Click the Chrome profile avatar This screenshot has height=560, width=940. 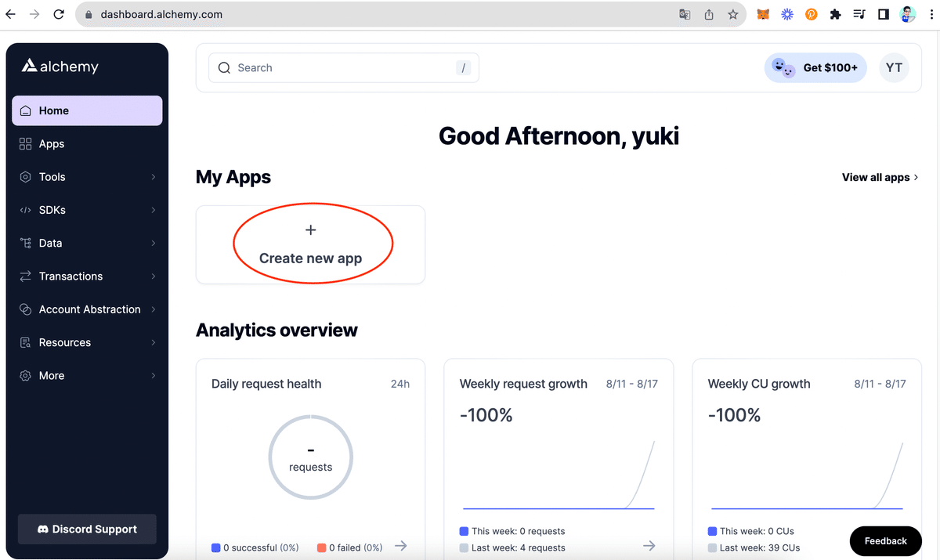pyautogui.click(x=909, y=14)
